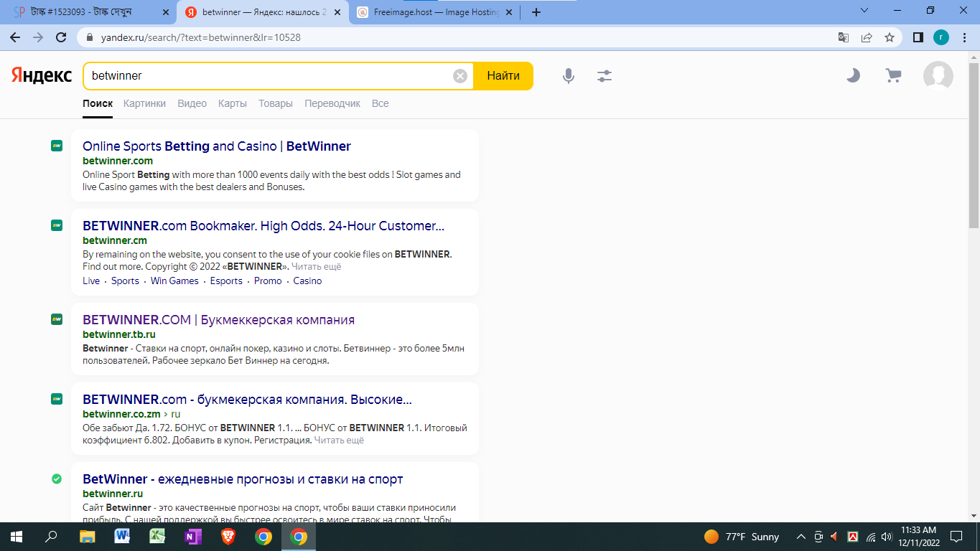980x551 pixels.
Task: Bookmark this page with the star
Action: [890, 37]
